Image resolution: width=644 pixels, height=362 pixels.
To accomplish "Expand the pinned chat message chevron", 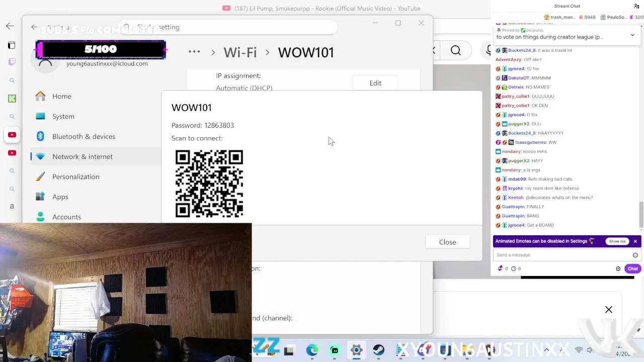I will [632, 35].
